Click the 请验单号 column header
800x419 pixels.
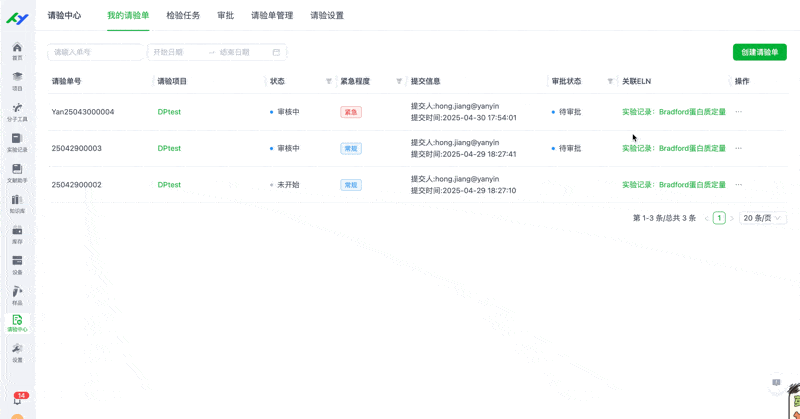tap(66, 81)
